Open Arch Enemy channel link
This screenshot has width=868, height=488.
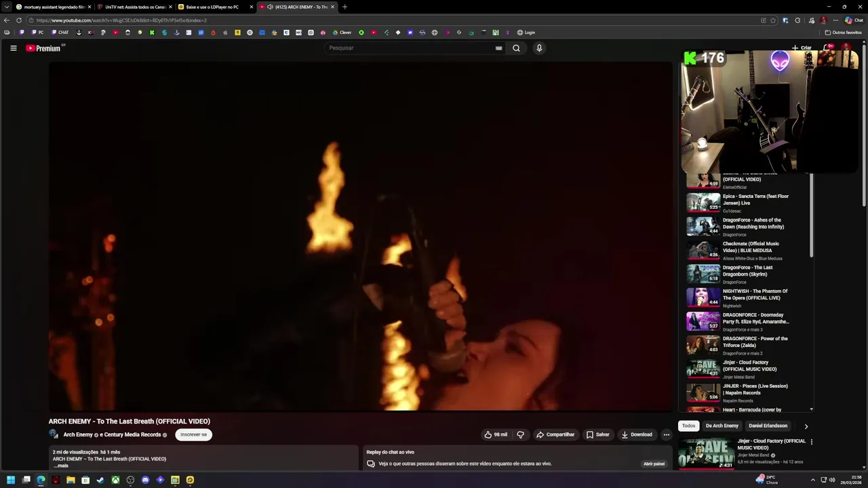coord(78,434)
